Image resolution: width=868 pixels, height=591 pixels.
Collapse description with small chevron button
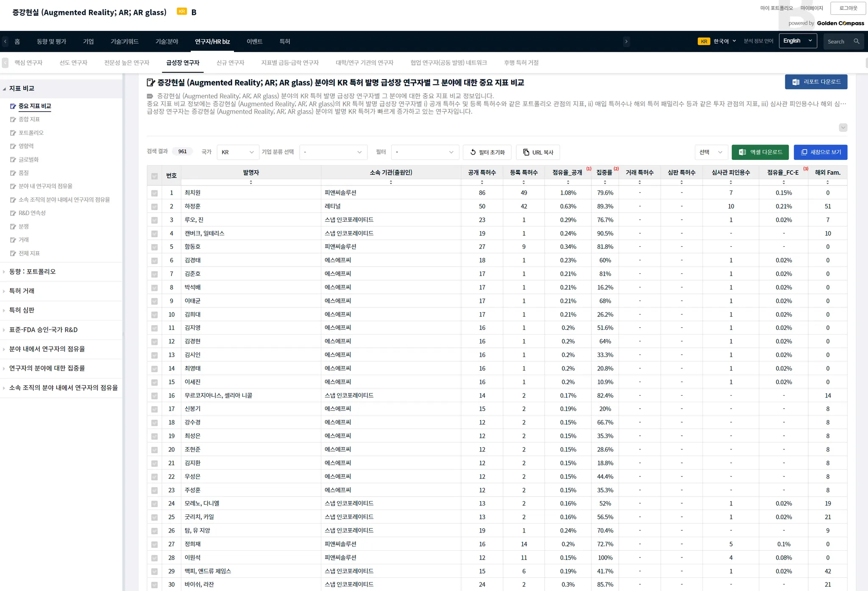tap(843, 128)
